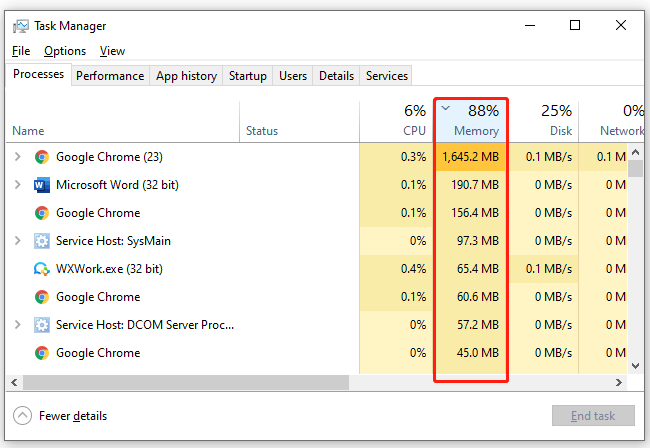Select the WXWork.exe (32 bit) row
Screen dimensions: 650x448
pyautogui.click(x=316, y=269)
